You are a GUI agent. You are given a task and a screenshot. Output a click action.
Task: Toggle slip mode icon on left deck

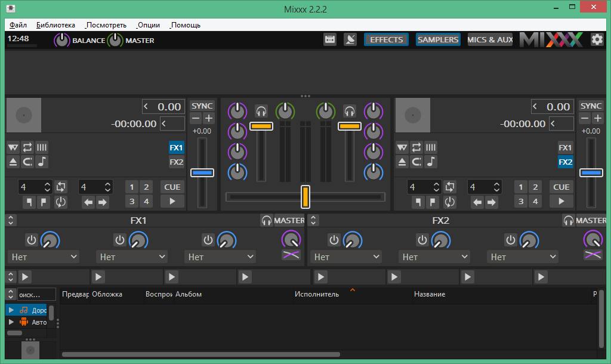click(x=27, y=162)
